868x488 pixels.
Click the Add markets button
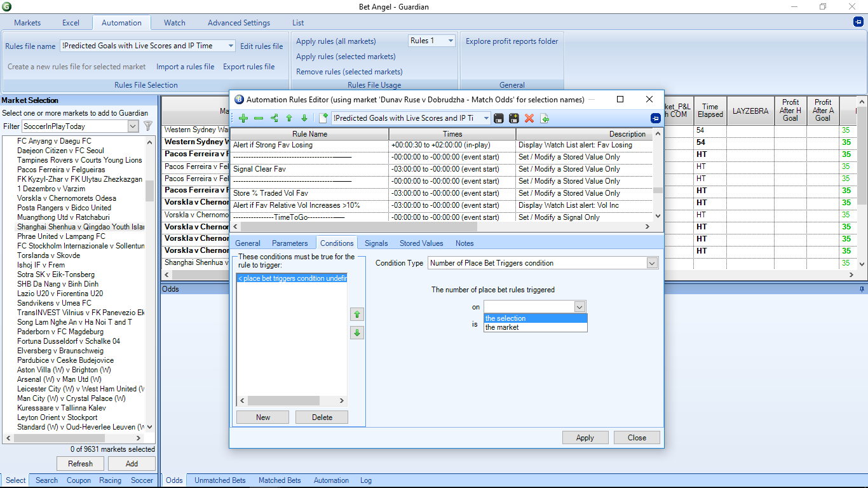(x=132, y=464)
